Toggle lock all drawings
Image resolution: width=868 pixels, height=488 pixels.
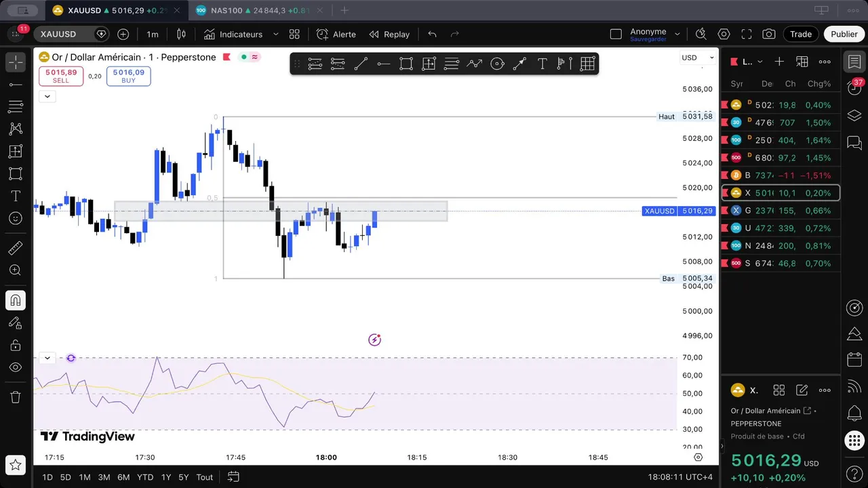coord(15,345)
